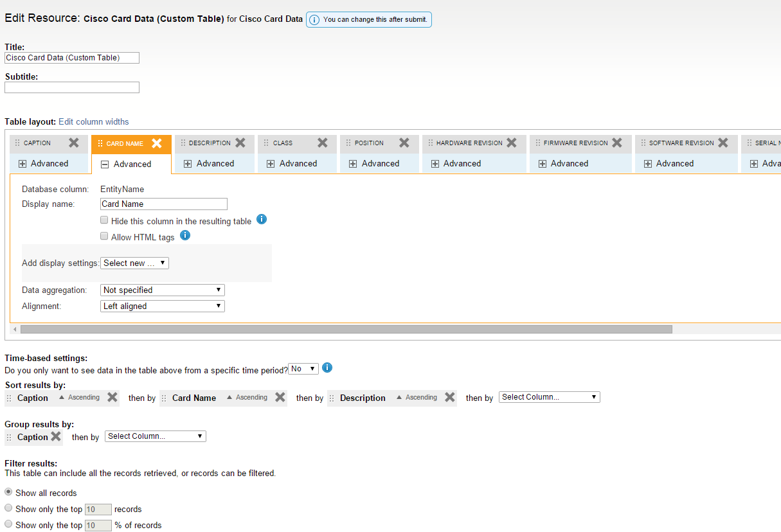
Task: Delete the Description column via its X
Action: click(240, 143)
